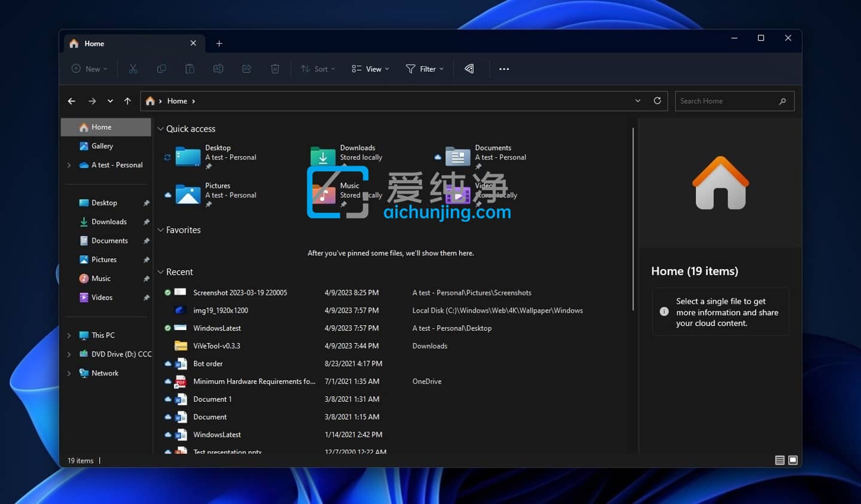The width and height of the screenshot is (861, 504).
Task: Open address bar history dropdown
Action: click(638, 100)
